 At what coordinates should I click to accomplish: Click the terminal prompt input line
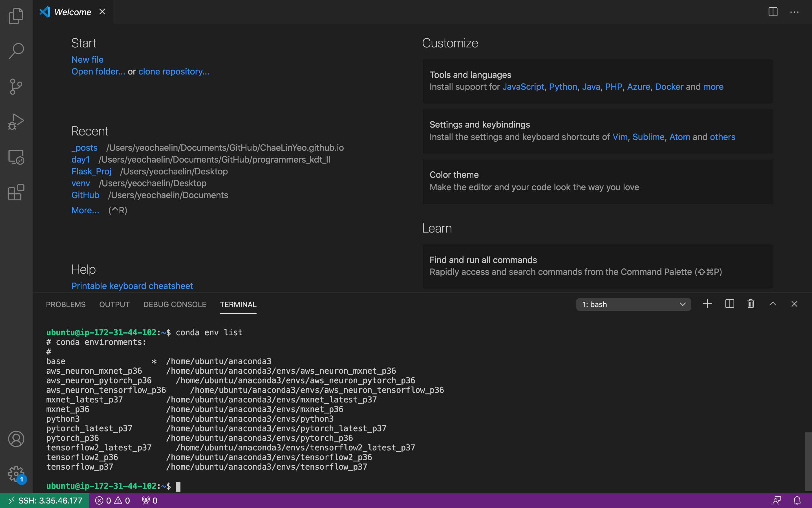(x=178, y=486)
